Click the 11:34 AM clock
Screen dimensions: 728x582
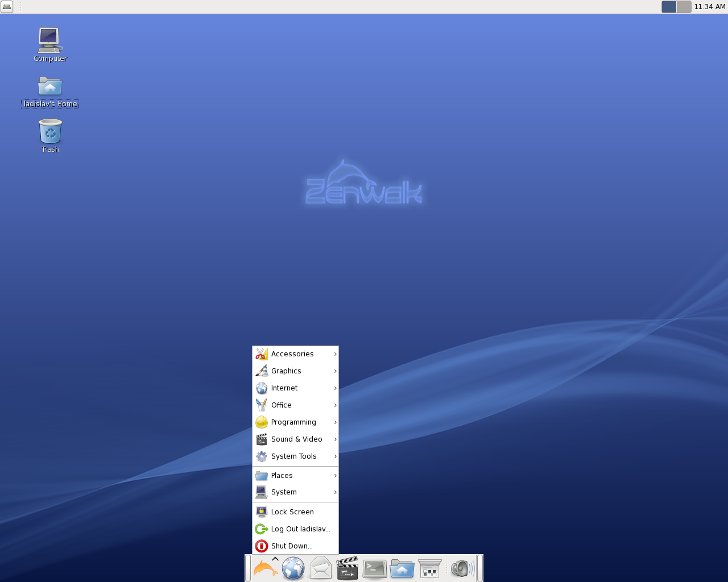(x=710, y=7)
